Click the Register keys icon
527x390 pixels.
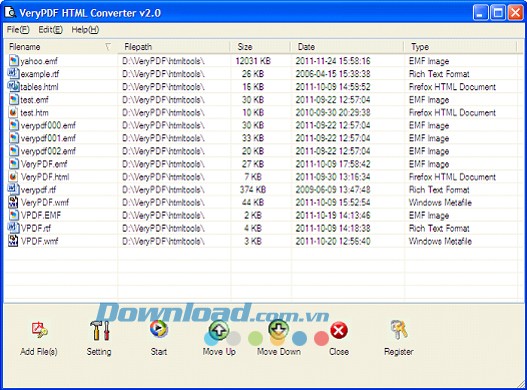click(x=399, y=329)
